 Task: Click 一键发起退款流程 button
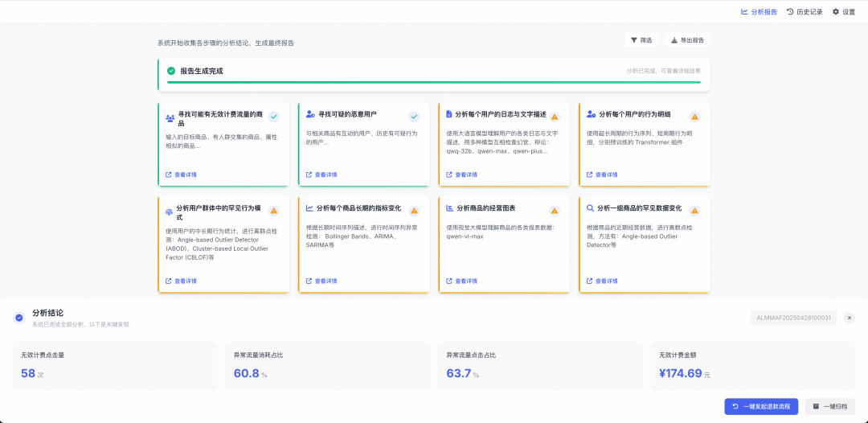761,406
